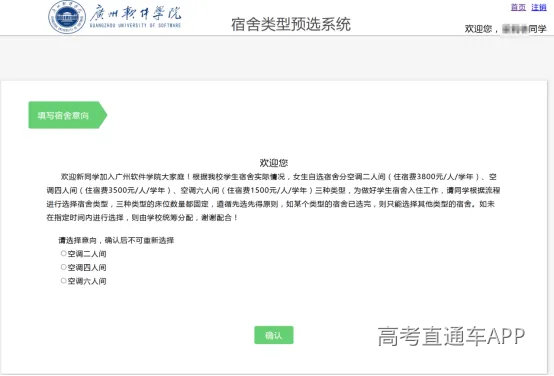Click the 请选择意向，确认后不可重新选择 prompt
554x376 pixels.
(116, 240)
